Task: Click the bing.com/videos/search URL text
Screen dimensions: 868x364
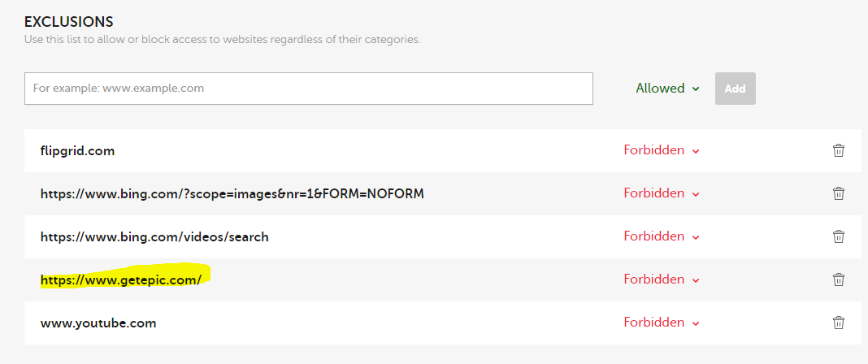Action: click(x=154, y=237)
